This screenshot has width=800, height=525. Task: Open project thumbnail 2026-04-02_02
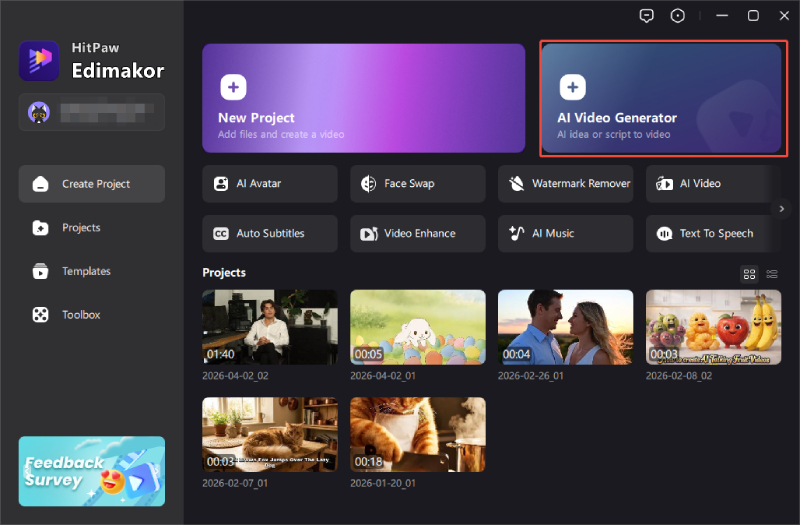pyautogui.click(x=270, y=327)
